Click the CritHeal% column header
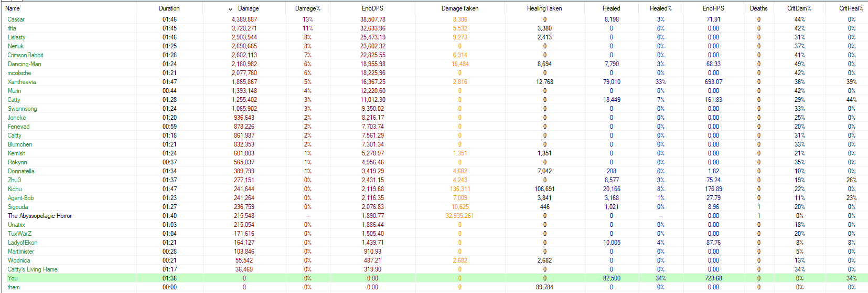This screenshot has width=868, height=293. pyautogui.click(x=851, y=8)
